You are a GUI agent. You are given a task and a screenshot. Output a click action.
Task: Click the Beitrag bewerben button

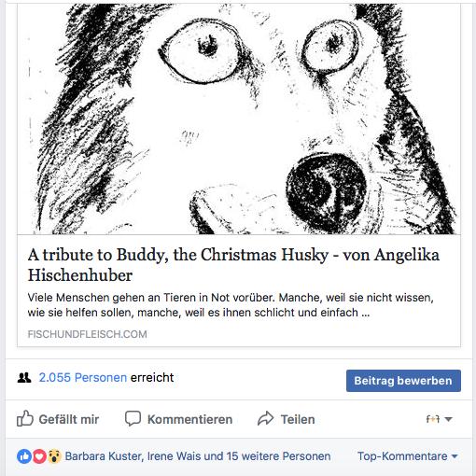[403, 381]
